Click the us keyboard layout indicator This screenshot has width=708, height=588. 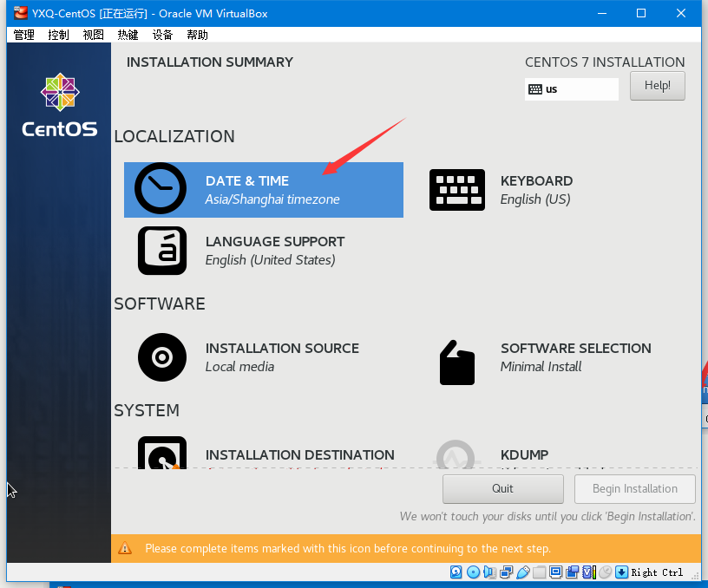coord(571,89)
